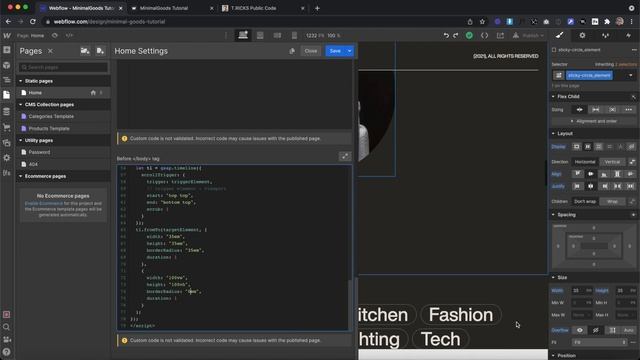The width and height of the screenshot is (640, 360).
Task: Open site Settings gear in left sidebar
Action: coord(7,158)
